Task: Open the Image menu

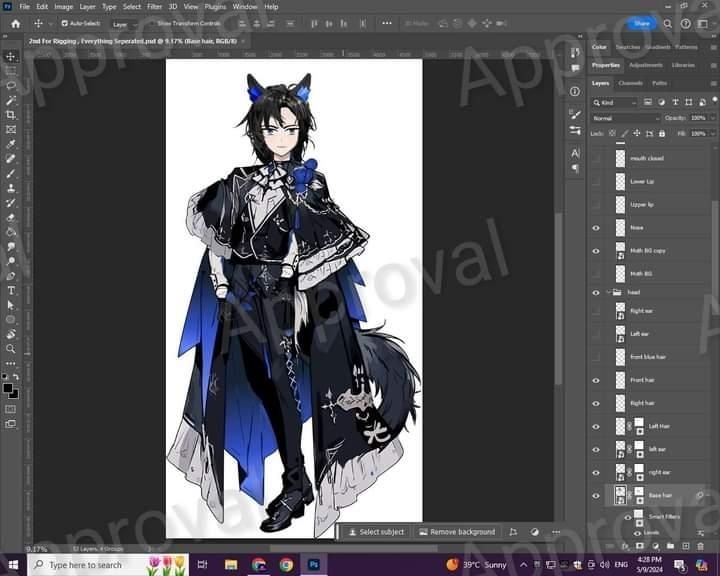Action: click(x=63, y=6)
